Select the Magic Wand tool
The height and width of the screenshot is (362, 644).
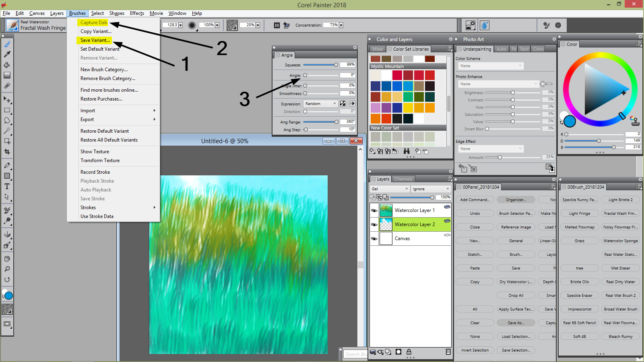(x=7, y=131)
